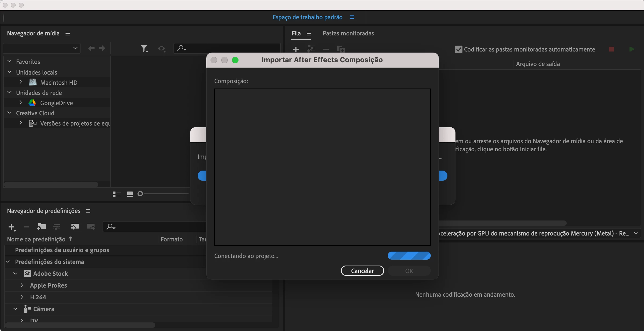Switch media browser to list view icon

tap(117, 194)
